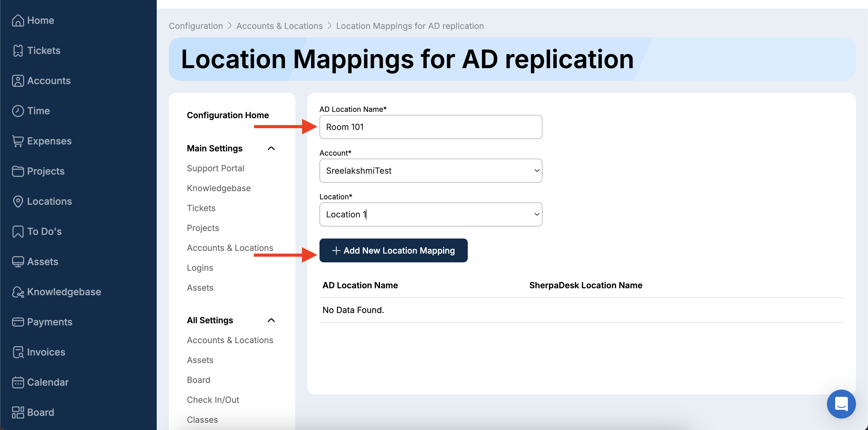Click the Locations pin icon
Viewport: 868px width, 430px height.
click(x=17, y=201)
